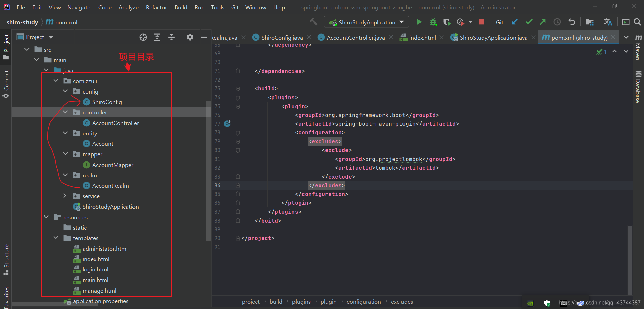Close the pom.xml (shiro-study) tab
This screenshot has height=309, width=644.
click(613, 37)
